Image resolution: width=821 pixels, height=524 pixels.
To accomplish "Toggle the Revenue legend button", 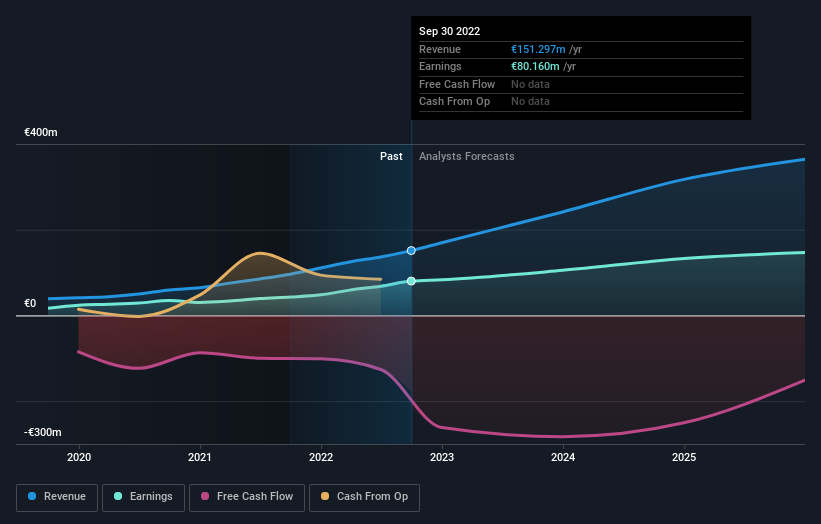I will tap(57, 497).
